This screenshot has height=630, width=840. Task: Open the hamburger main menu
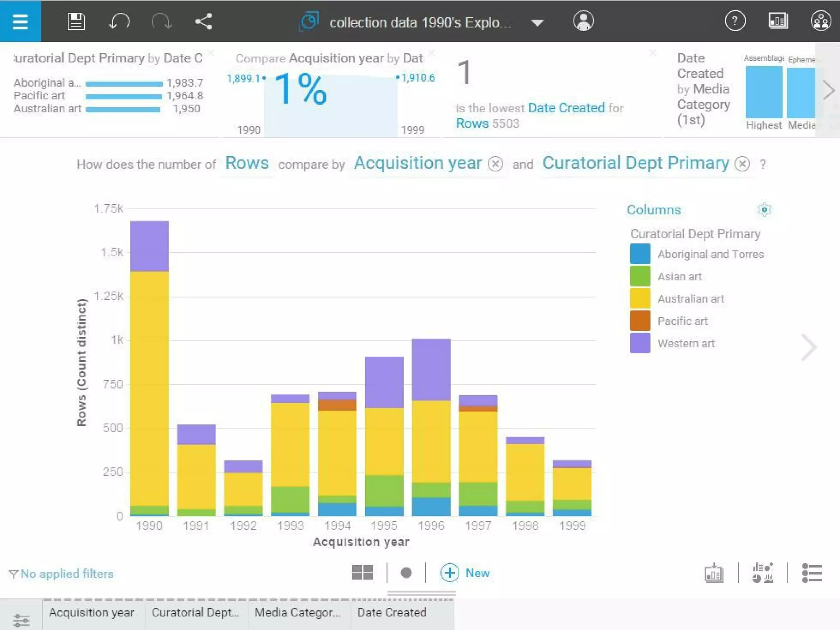coord(20,21)
